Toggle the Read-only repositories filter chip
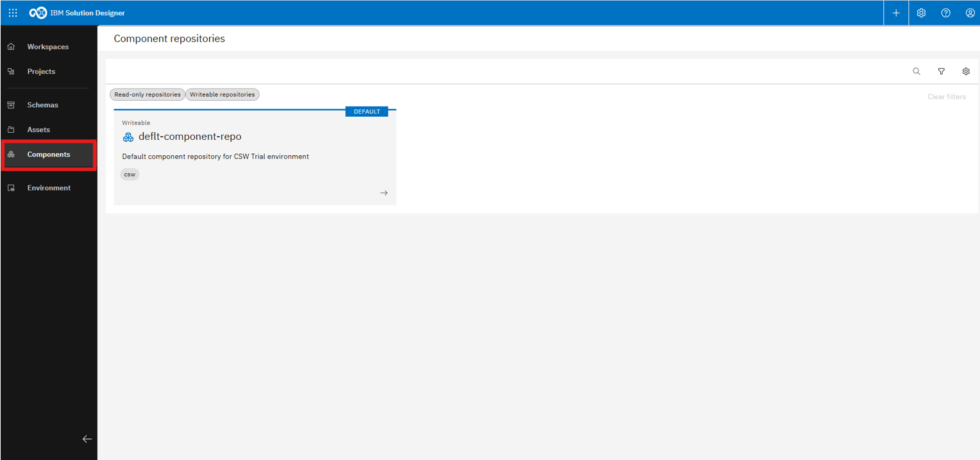Viewport: 980px width, 460px height. [148, 94]
